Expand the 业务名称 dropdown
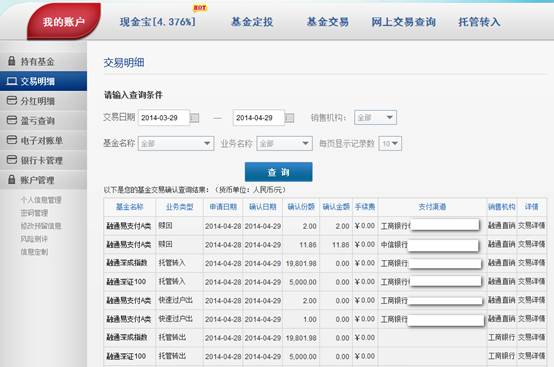The width and height of the screenshot is (554, 367). point(284,143)
